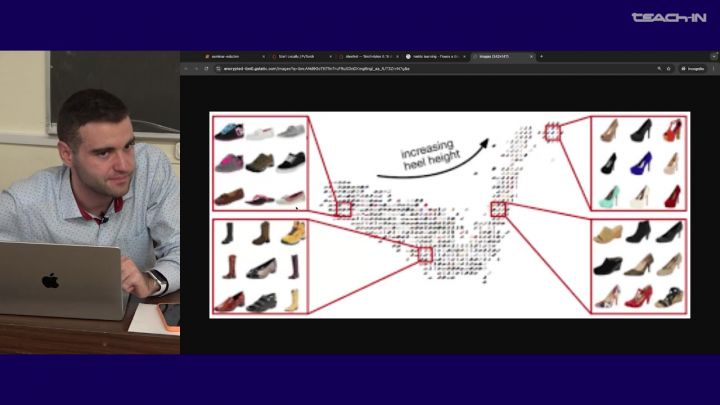Click the "increasing heel height" arrow label
This screenshot has height=405, width=720.
click(428, 157)
